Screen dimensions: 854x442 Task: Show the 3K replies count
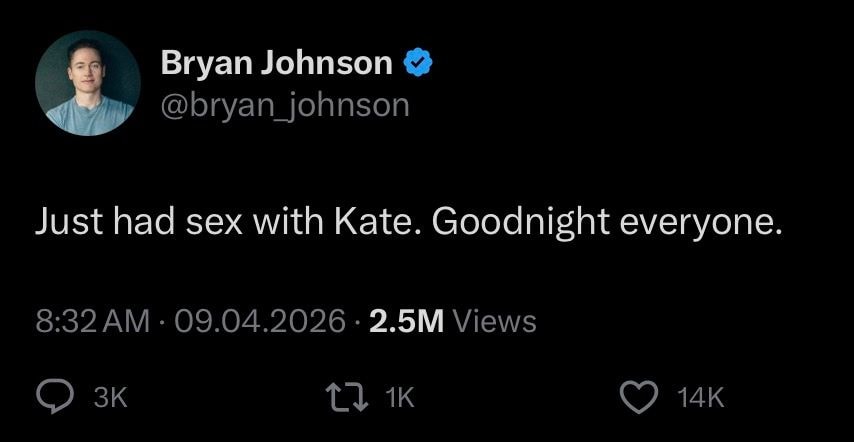coord(109,398)
